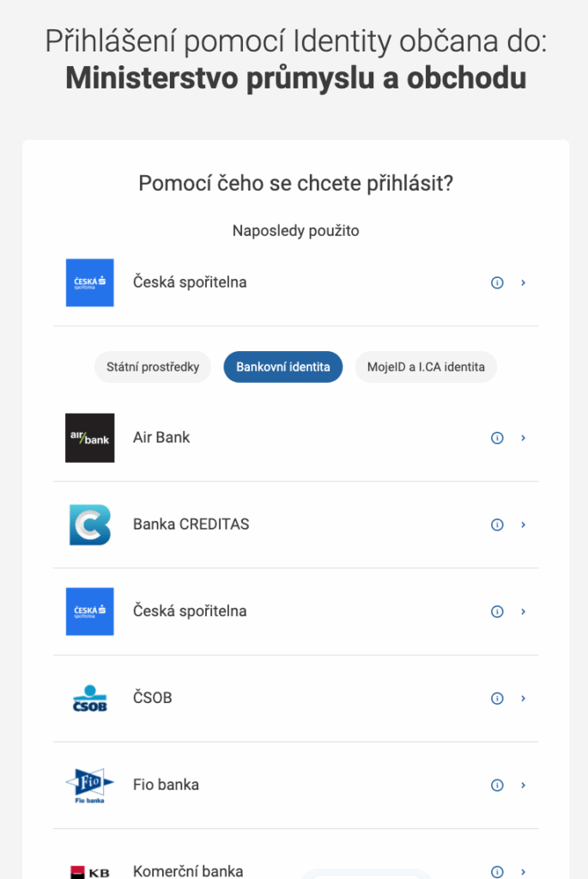The height and width of the screenshot is (879, 588).
Task: Expand Banka CREDITAS chevron arrow
Action: (524, 524)
